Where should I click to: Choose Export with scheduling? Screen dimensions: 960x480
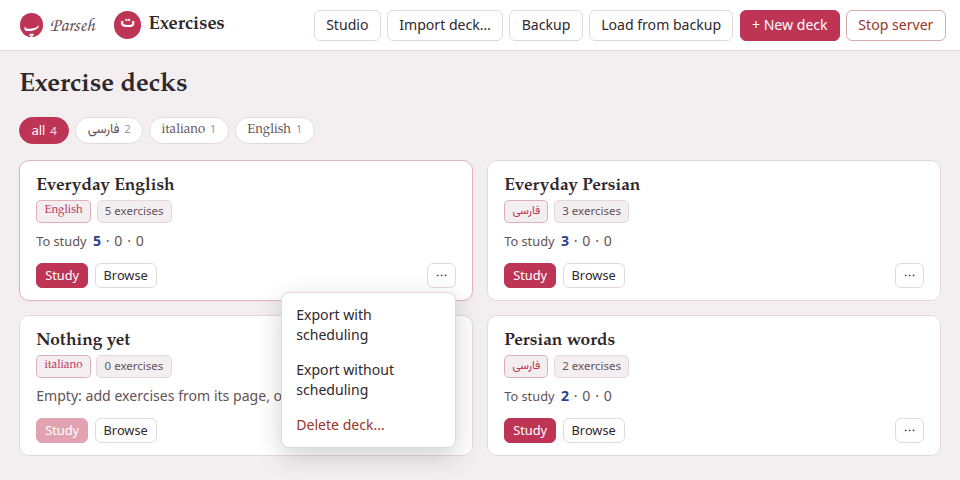pos(368,325)
